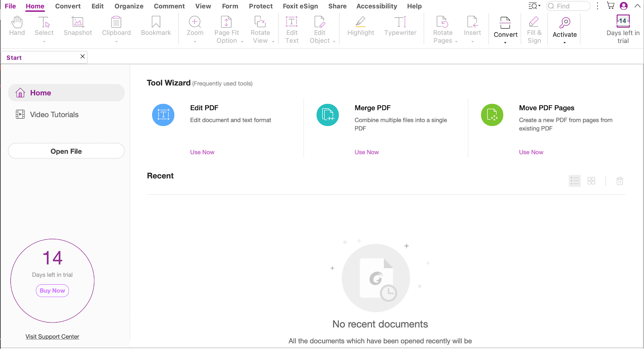This screenshot has width=644, height=349.
Task: Open the search options icon beside Find
Action: (x=534, y=6)
